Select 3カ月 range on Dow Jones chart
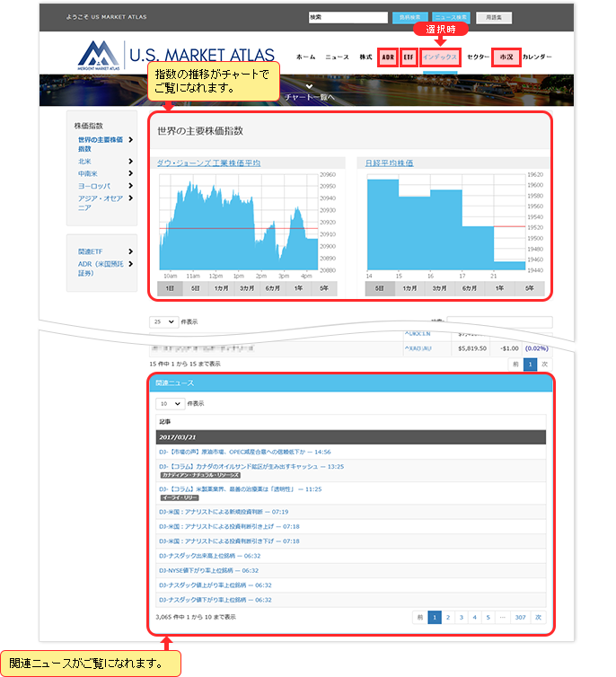 pyautogui.click(x=247, y=288)
